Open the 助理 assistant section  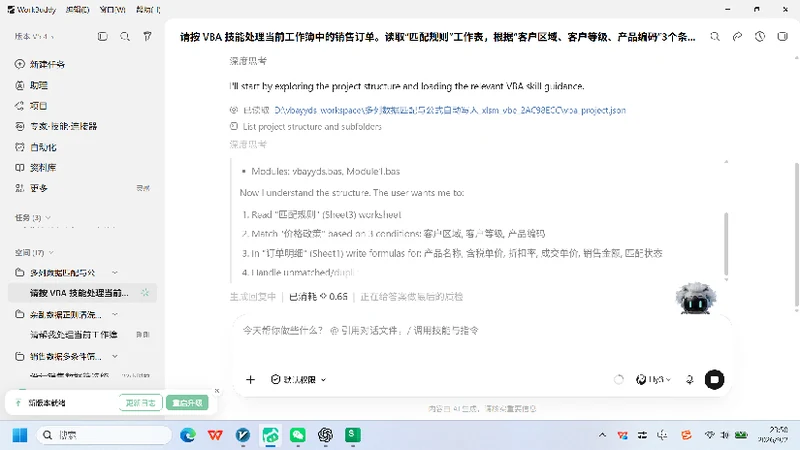(x=31, y=85)
